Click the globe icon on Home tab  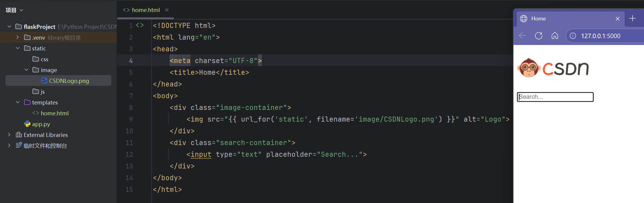524,19
